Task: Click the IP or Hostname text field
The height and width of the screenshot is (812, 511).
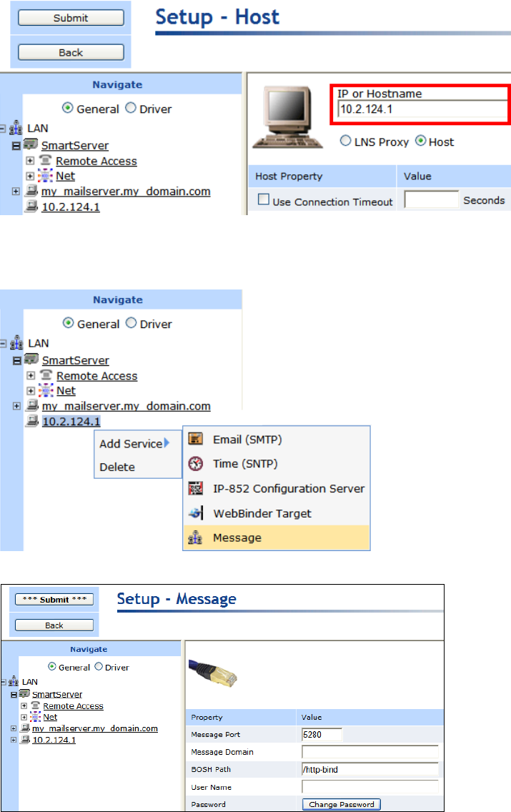Action: [x=422, y=109]
